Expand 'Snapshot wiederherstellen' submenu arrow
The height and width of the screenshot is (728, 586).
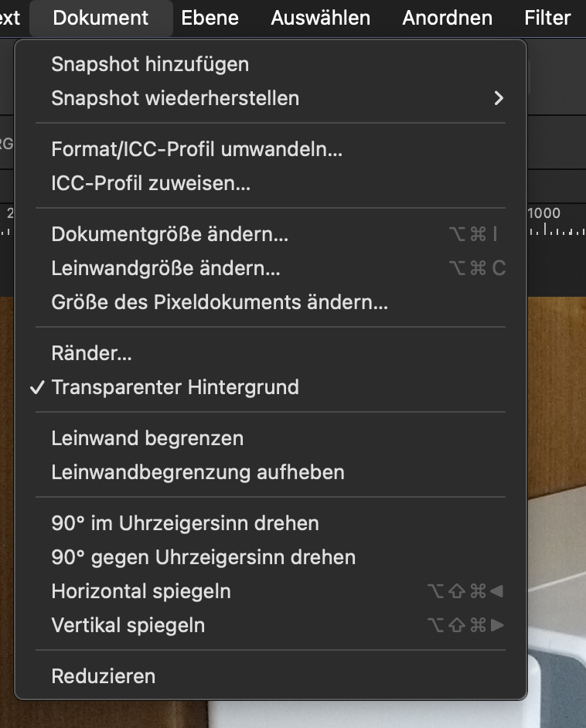(499, 98)
